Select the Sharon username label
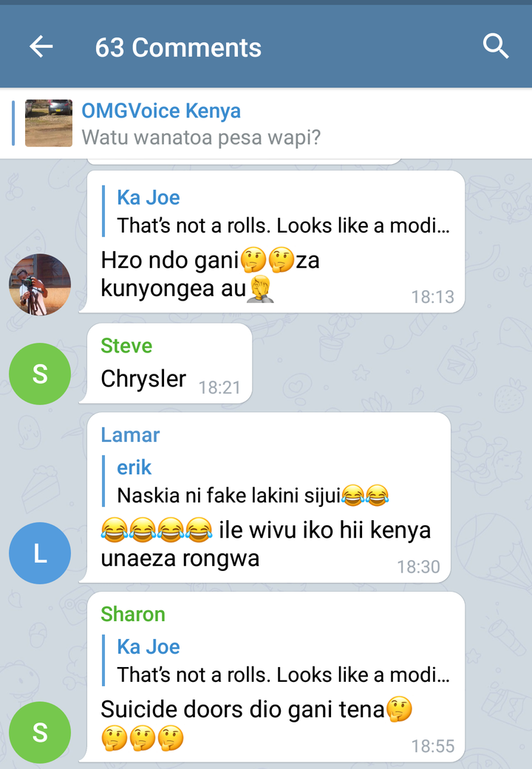This screenshot has height=769, width=532. click(133, 615)
